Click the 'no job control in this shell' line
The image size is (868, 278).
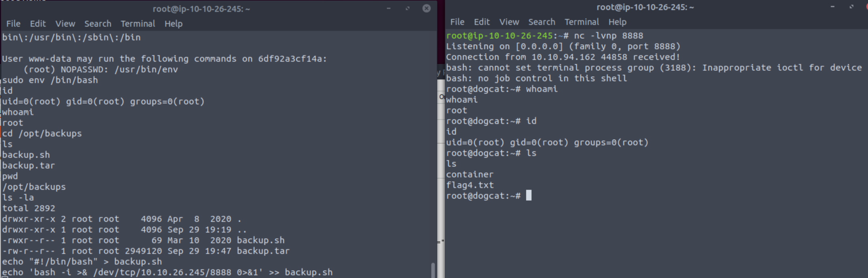pyautogui.click(x=537, y=78)
